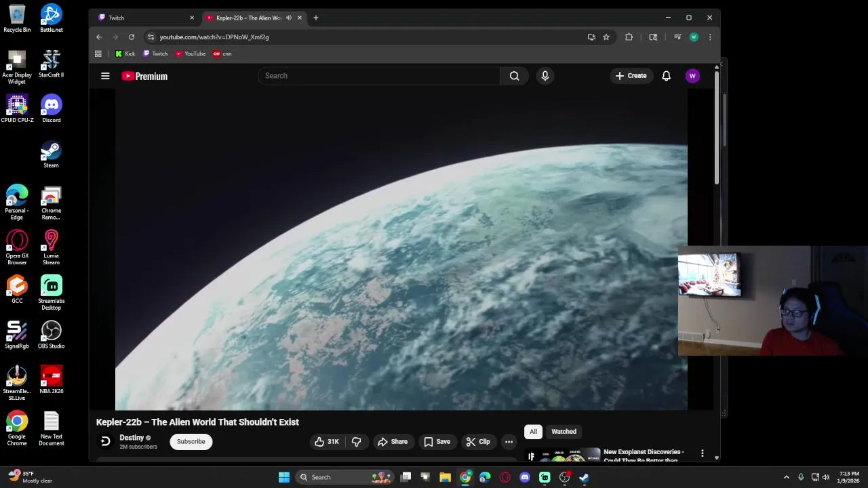Share the video
Screen dimensions: 868x488
pos(393,442)
